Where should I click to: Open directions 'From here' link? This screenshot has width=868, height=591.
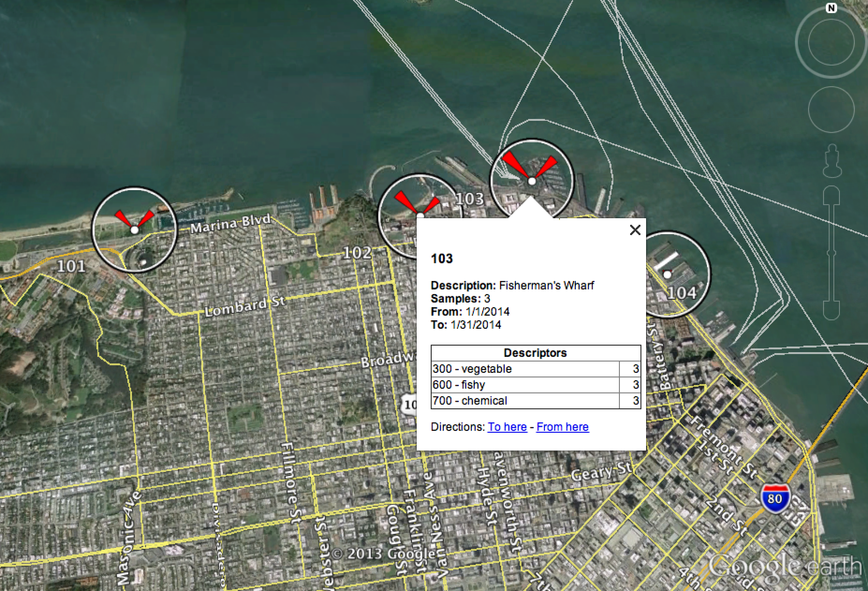coord(562,427)
